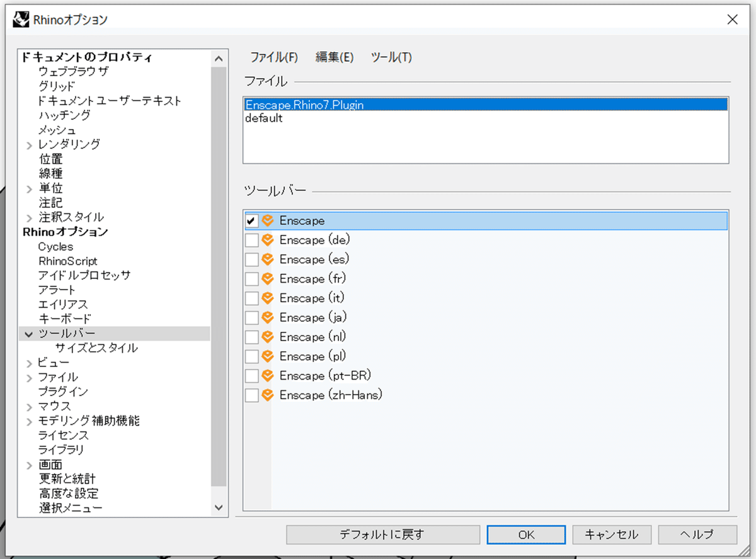Click the tree scrollbar up arrow
This screenshot has width=756, height=559.
pos(219,59)
